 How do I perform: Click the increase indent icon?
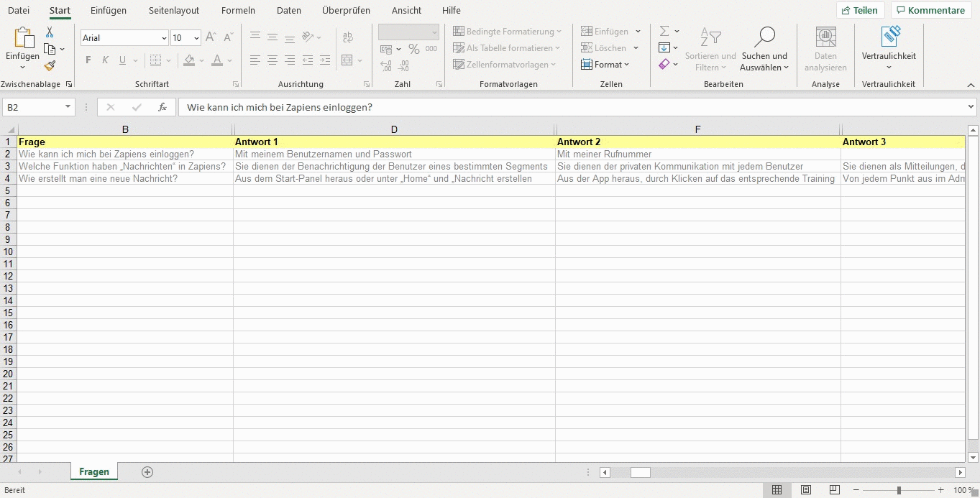325,60
